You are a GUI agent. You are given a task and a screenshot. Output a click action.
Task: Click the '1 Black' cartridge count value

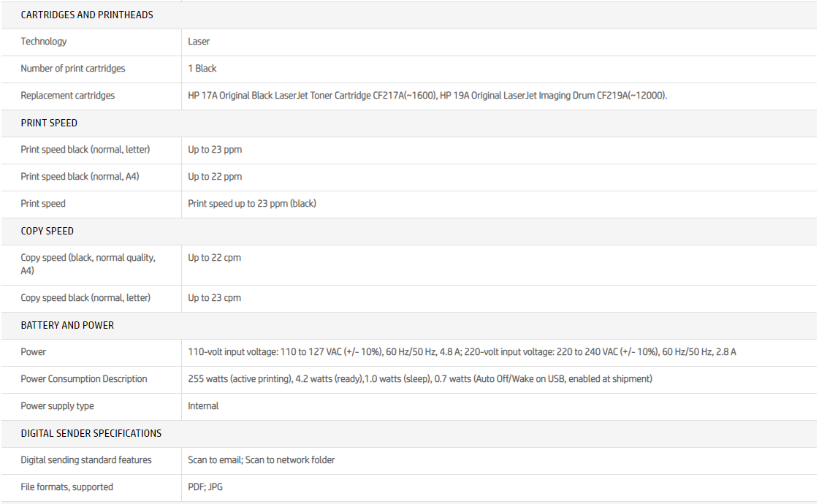tap(202, 69)
